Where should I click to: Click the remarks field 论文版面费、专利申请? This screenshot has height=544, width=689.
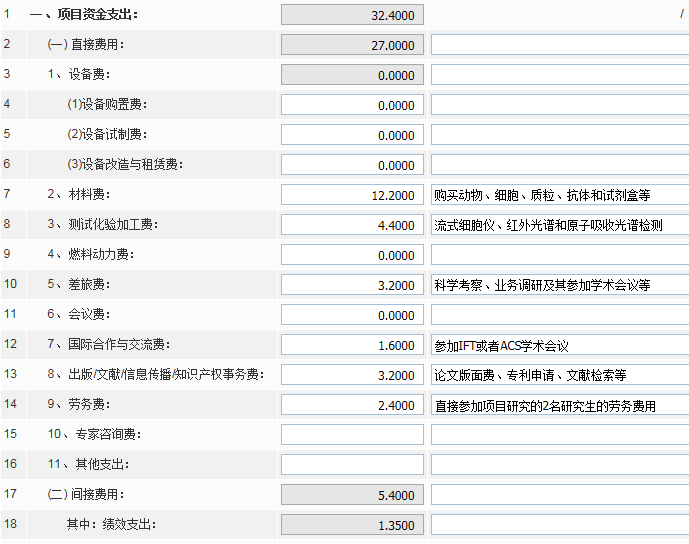click(x=560, y=375)
